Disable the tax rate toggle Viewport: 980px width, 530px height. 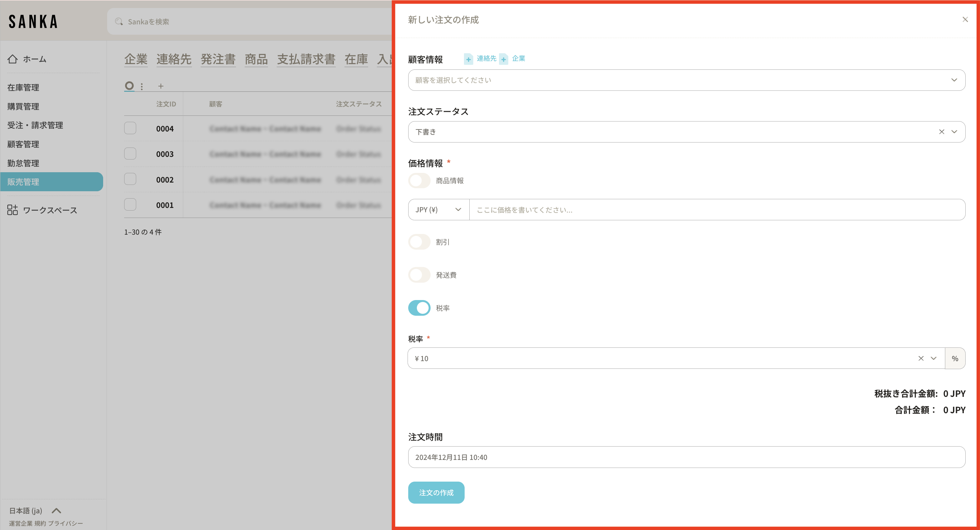pos(419,308)
